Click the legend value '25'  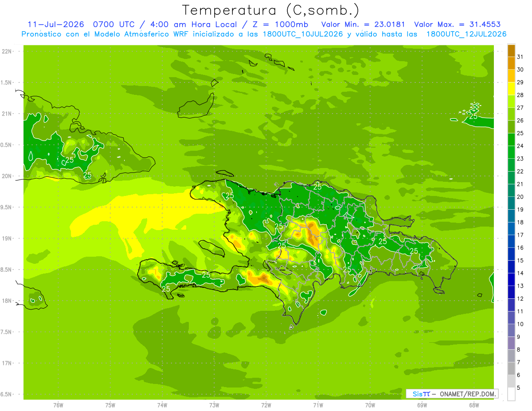coord(520,133)
